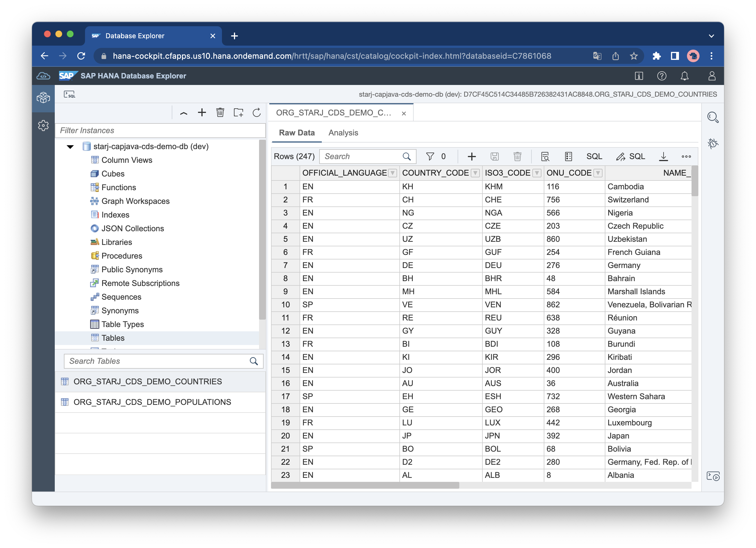Image resolution: width=756 pixels, height=548 pixels.
Task: Refresh the catalog browser tree
Action: [256, 113]
